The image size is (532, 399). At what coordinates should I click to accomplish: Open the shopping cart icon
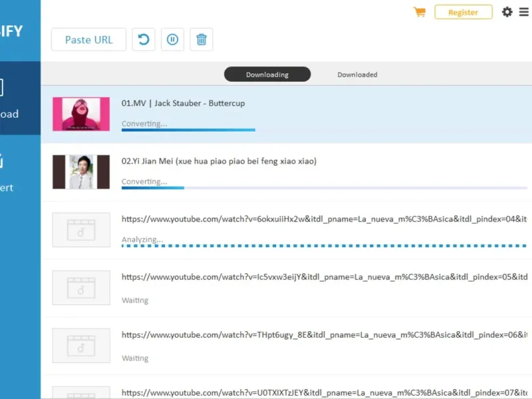coord(420,12)
